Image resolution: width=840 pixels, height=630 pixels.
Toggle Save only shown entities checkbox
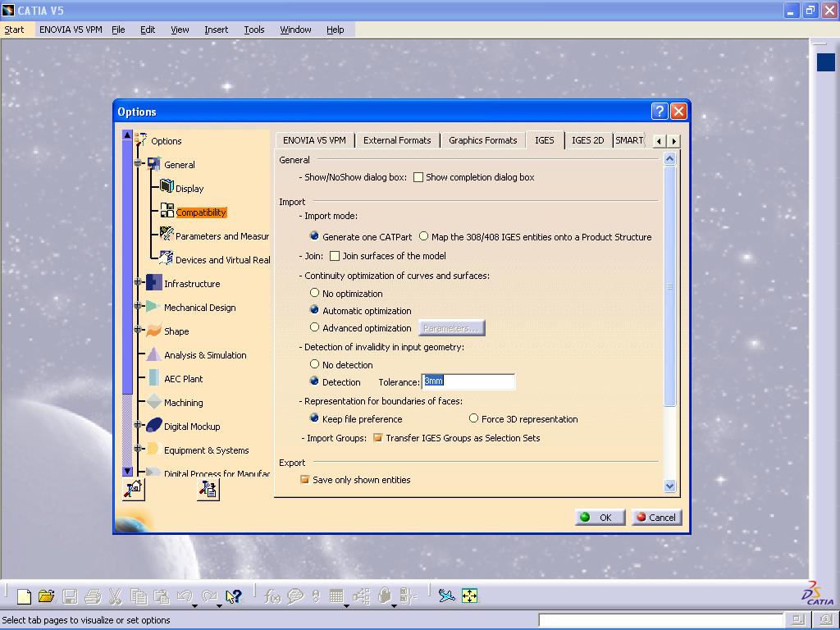[x=305, y=479]
